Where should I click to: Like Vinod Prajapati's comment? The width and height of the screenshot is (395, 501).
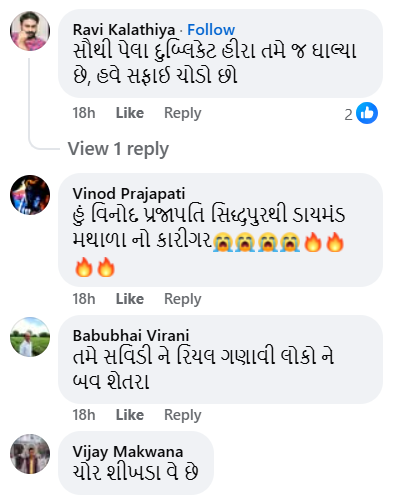tap(130, 299)
